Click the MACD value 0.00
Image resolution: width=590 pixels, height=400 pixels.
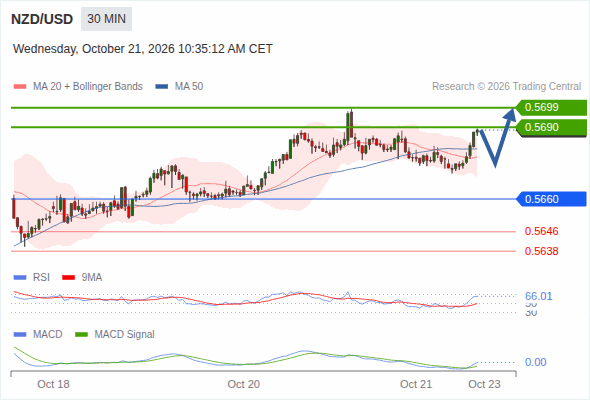535,362
